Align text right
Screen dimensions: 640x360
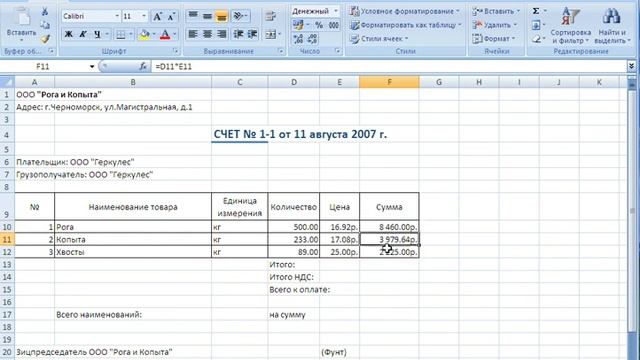pyautogui.click(x=222, y=34)
